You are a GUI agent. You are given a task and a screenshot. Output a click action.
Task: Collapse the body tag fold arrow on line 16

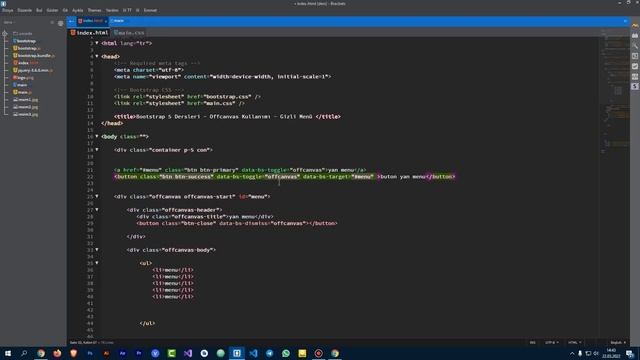[97, 136]
